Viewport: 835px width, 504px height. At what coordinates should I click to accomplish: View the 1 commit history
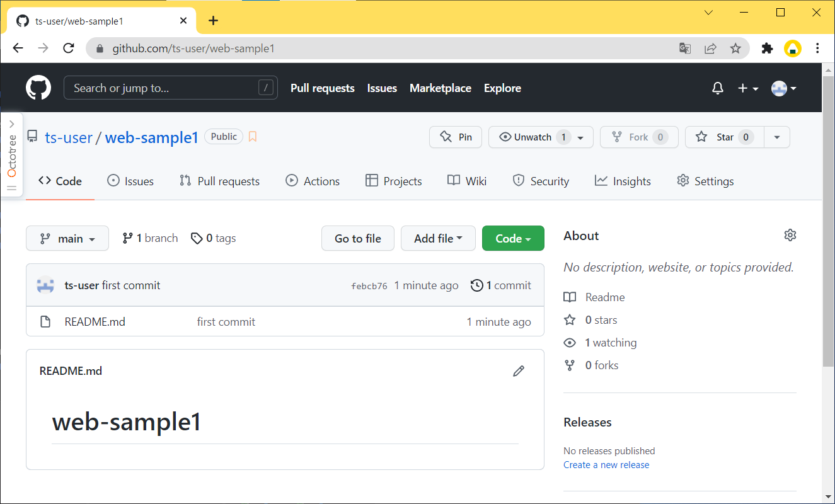pos(501,285)
